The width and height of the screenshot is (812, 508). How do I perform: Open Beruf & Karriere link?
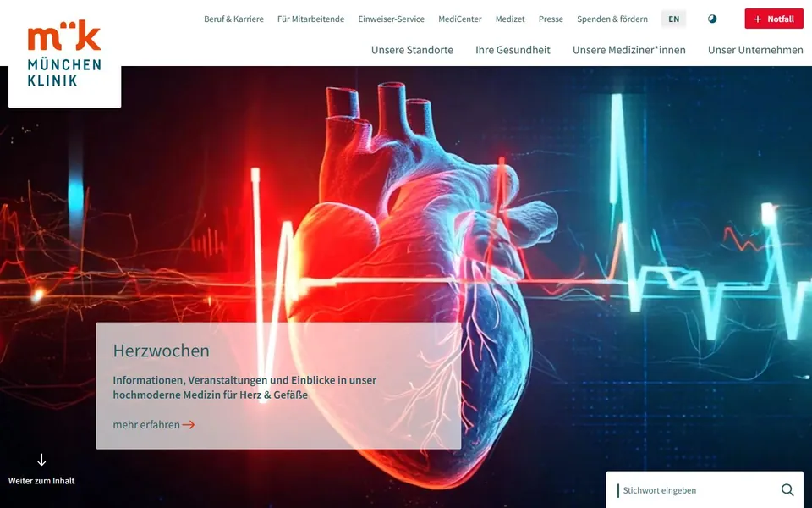pos(233,19)
